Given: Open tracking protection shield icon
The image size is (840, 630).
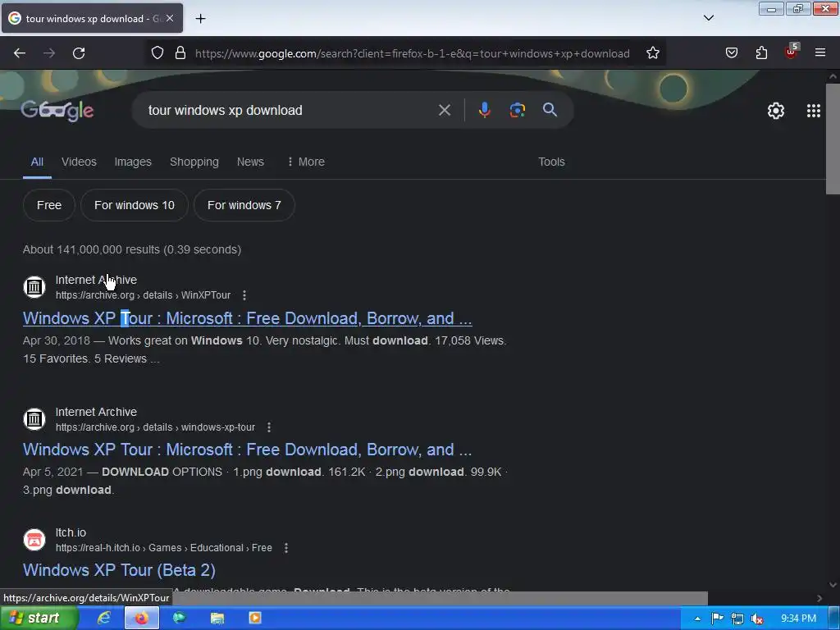Looking at the screenshot, I should click(157, 53).
